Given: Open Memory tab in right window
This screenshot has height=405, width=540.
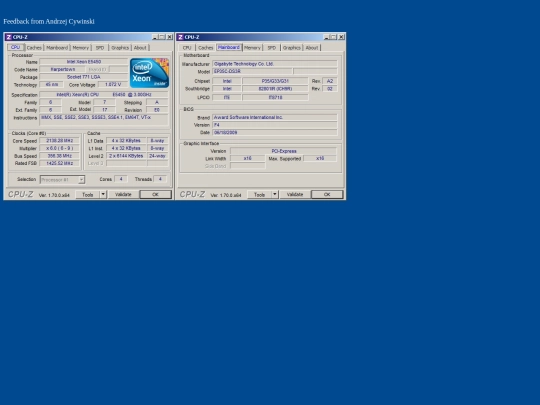Looking at the screenshot, I should (252, 48).
